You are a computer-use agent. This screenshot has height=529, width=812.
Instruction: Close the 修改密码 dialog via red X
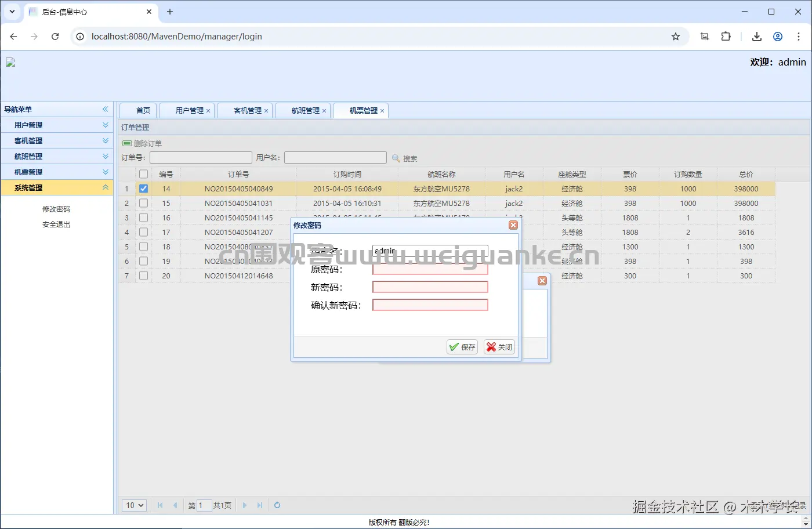513,225
